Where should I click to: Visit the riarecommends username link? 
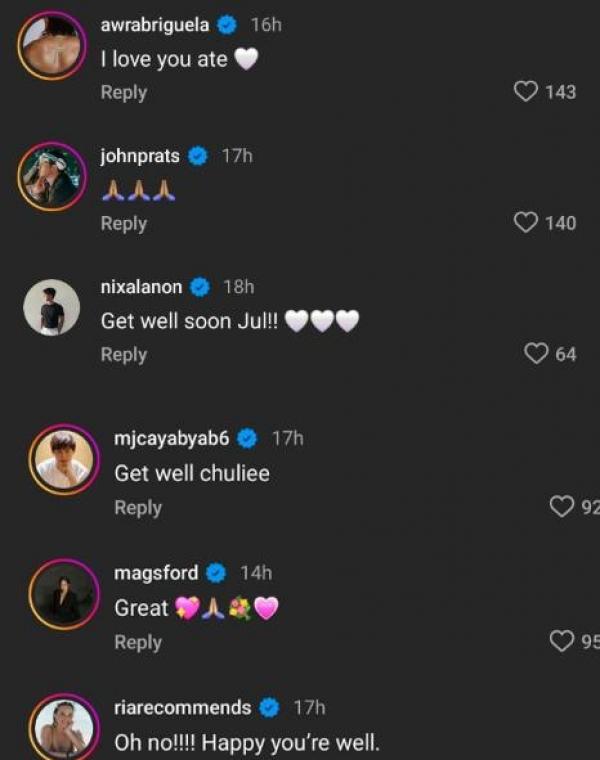[x=183, y=708]
